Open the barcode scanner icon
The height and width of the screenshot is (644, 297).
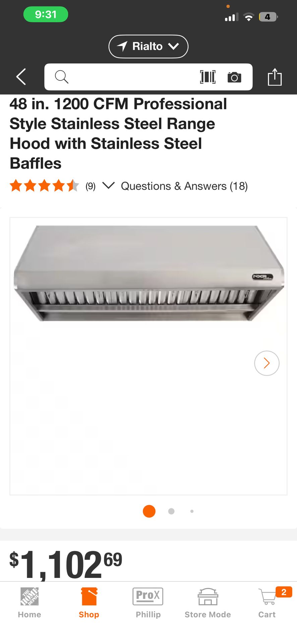coord(208,77)
